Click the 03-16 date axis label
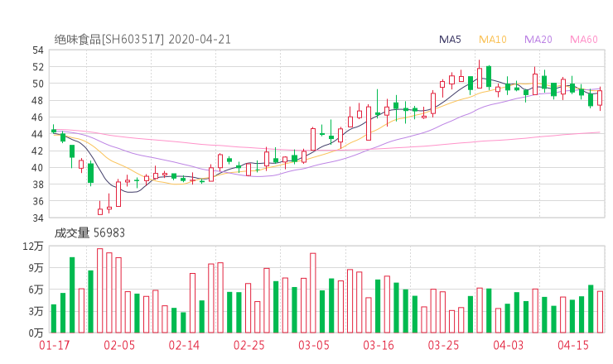This screenshot has width=613, height=364. click(x=379, y=345)
